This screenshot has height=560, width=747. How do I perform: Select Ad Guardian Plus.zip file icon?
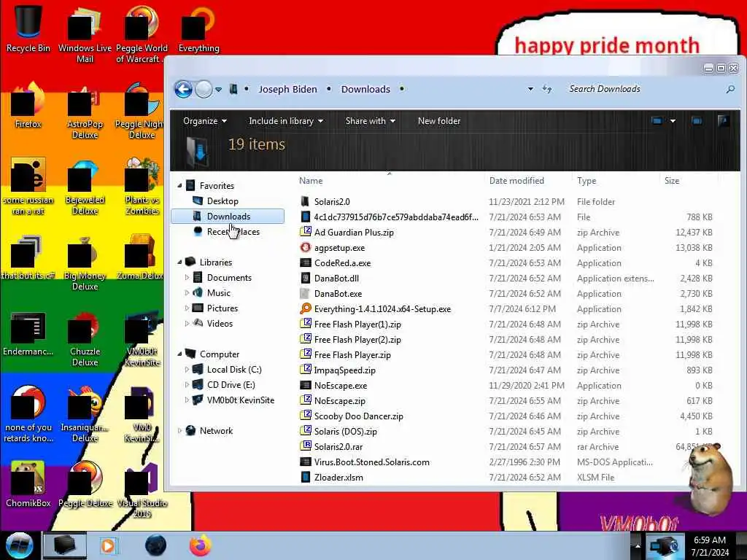(306, 232)
